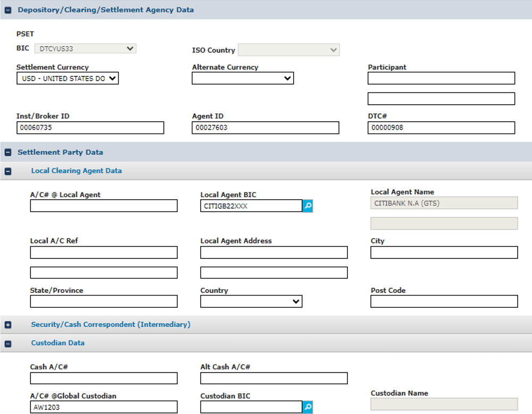Click the Cash A/C# input field
Screen dimensions: 532x414
pyautogui.click(x=104, y=378)
